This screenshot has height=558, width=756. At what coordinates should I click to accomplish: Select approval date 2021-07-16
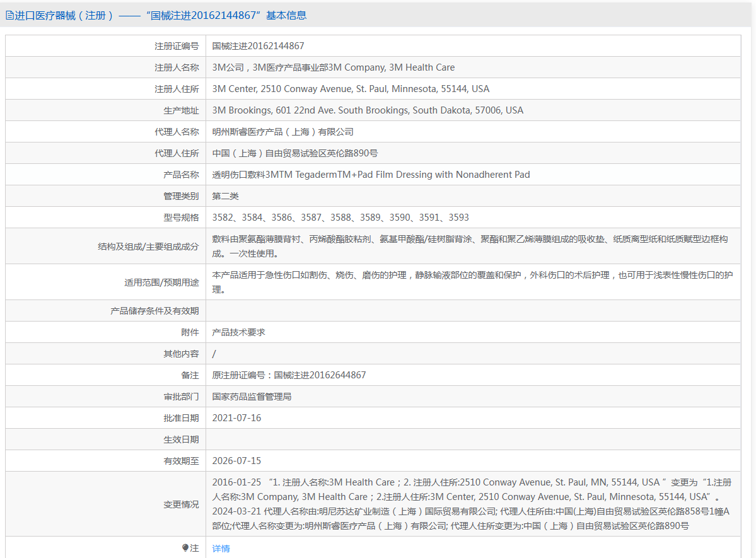coord(236,417)
